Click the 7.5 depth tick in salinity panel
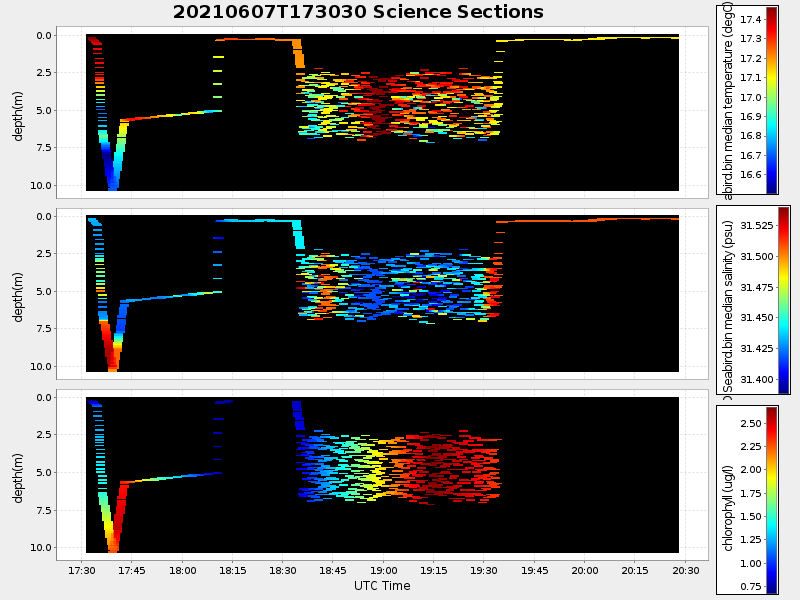The height and width of the screenshot is (600, 800). (44, 329)
